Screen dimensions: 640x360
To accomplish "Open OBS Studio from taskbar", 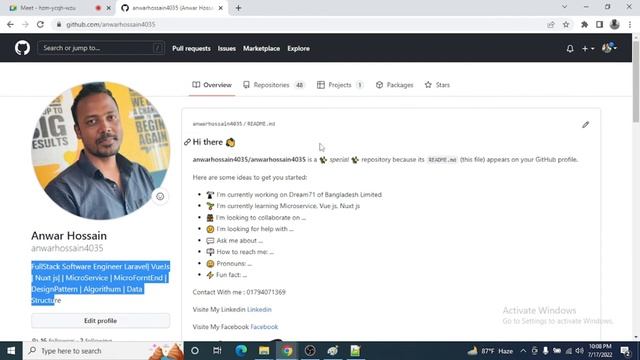I will click(x=310, y=351).
